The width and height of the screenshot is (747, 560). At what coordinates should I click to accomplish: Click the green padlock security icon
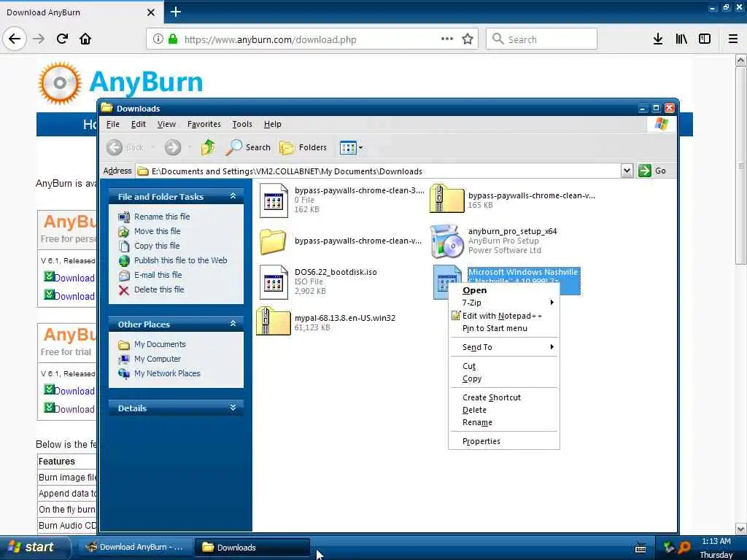[174, 39]
